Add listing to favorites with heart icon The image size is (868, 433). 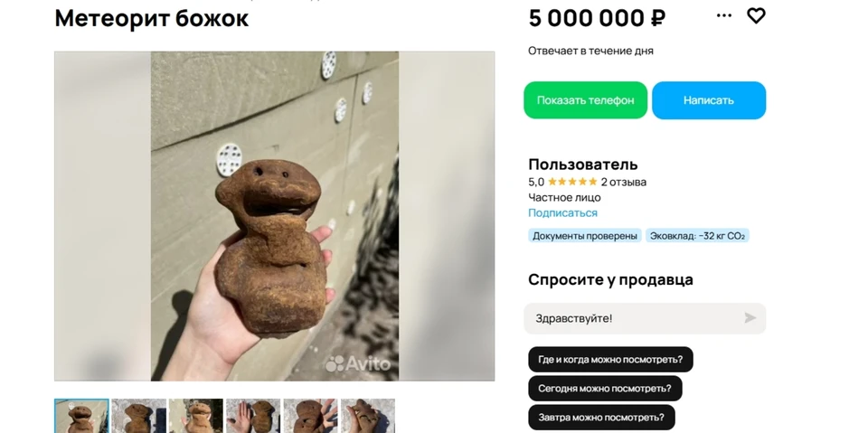pyautogui.click(x=756, y=15)
